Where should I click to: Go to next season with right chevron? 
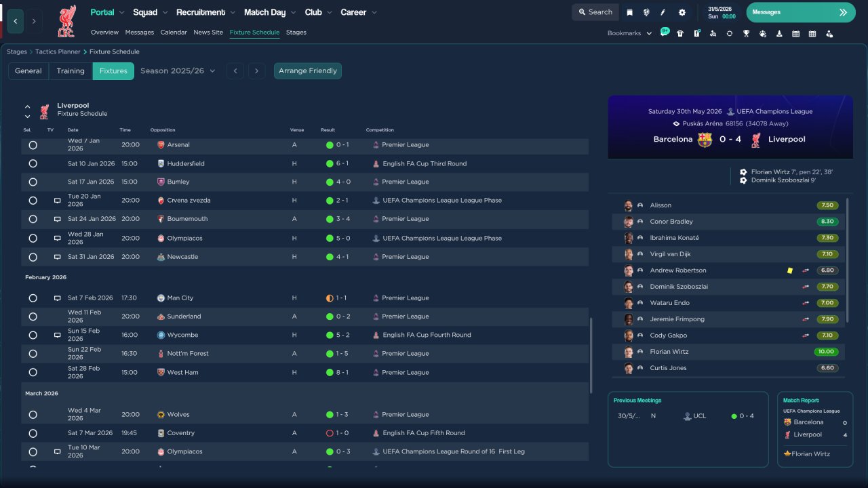click(x=256, y=71)
